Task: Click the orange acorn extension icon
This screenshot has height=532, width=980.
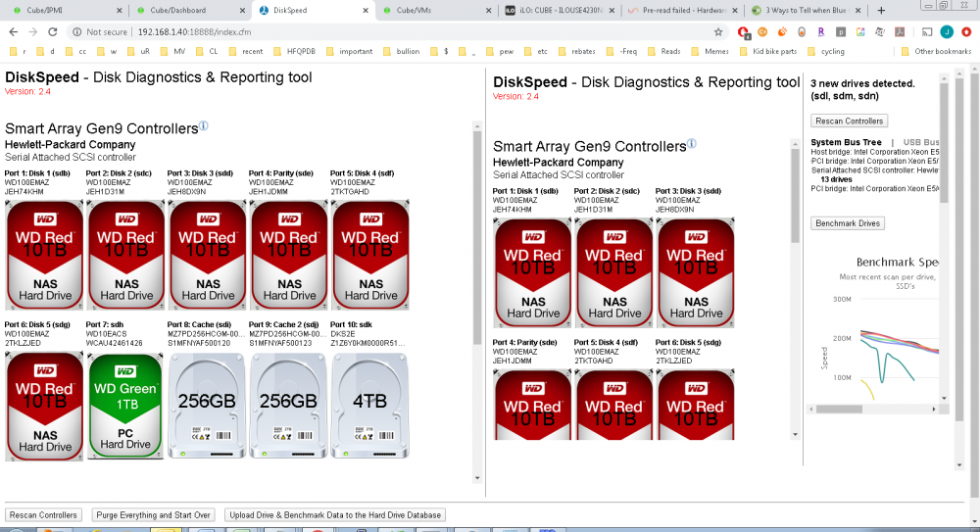Action: point(782,32)
